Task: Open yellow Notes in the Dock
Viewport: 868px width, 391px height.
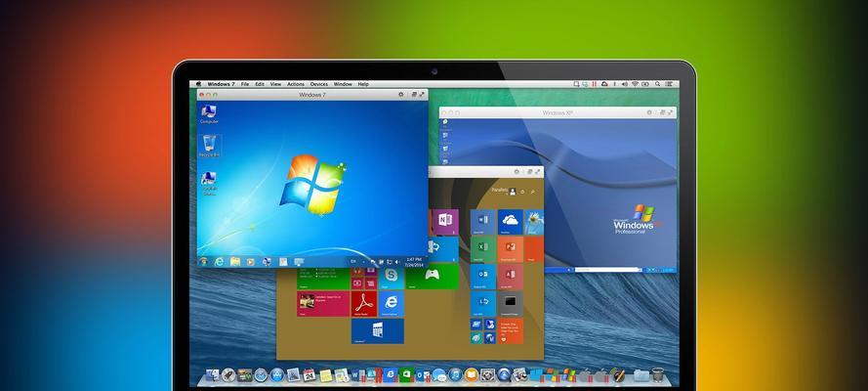Action: coord(325,375)
